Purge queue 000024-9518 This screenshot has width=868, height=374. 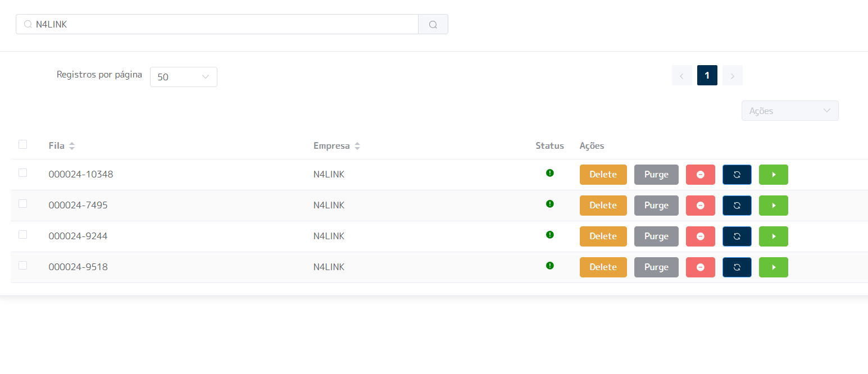pyautogui.click(x=656, y=267)
